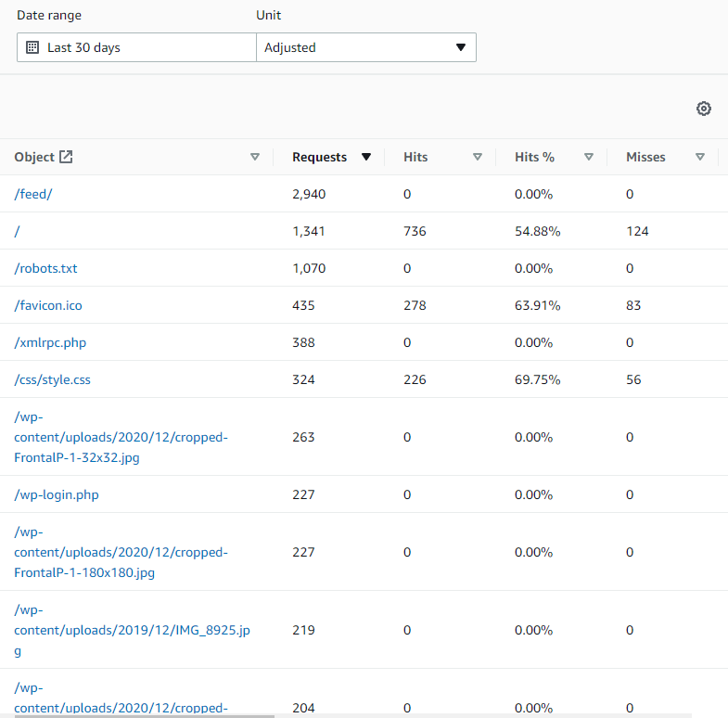Screen dimensions: 728x718
Task: Select the 388 requests value
Action: coord(303,342)
